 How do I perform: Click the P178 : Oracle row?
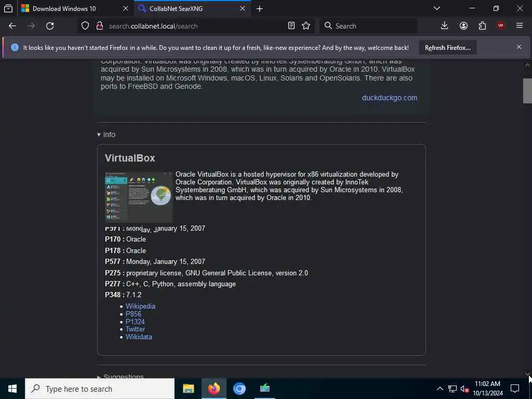[x=126, y=251]
